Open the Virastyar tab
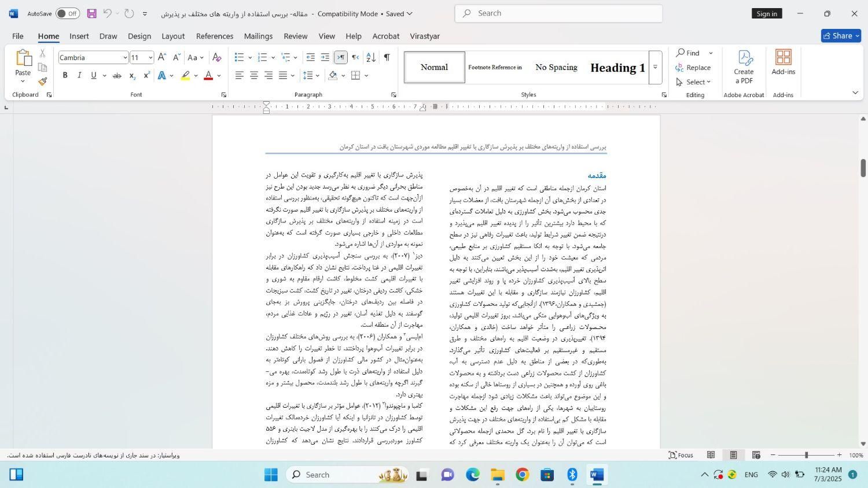 [425, 36]
